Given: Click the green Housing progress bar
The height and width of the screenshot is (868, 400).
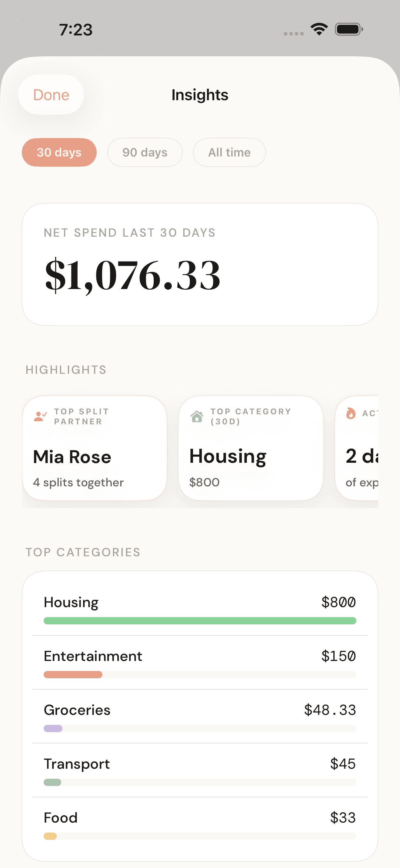Looking at the screenshot, I should [x=200, y=621].
